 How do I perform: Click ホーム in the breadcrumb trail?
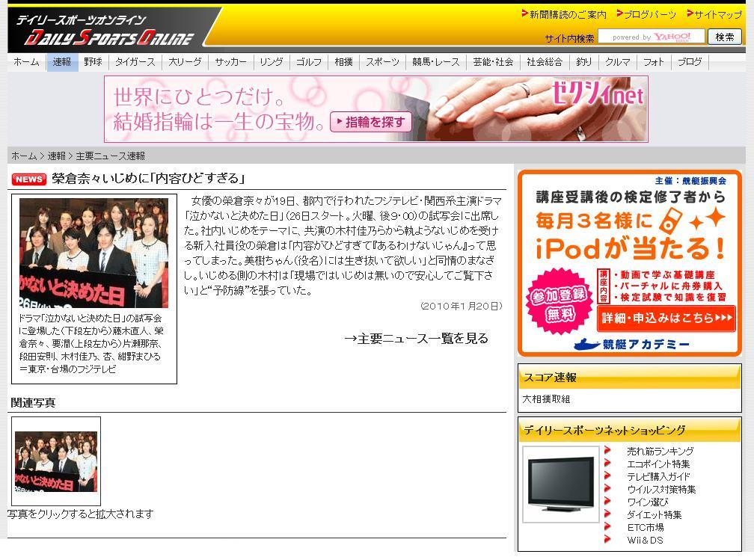[24, 156]
